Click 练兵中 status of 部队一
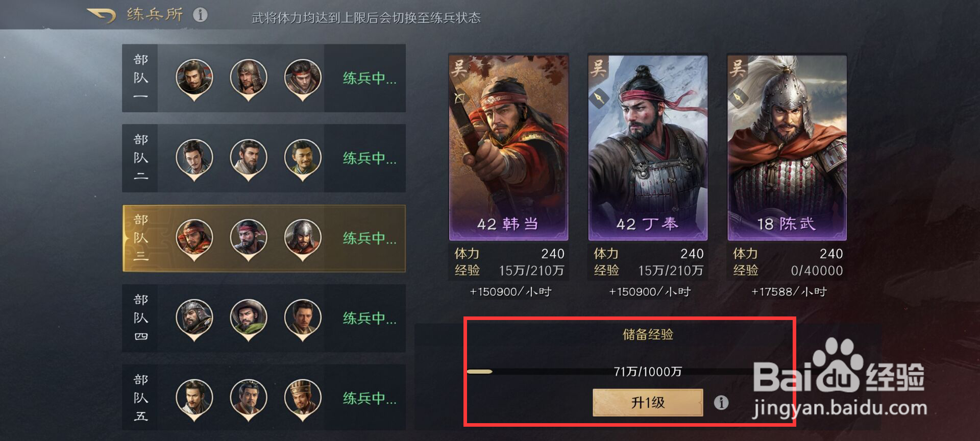Image resolution: width=980 pixels, height=441 pixels. (x=370, y=78)
